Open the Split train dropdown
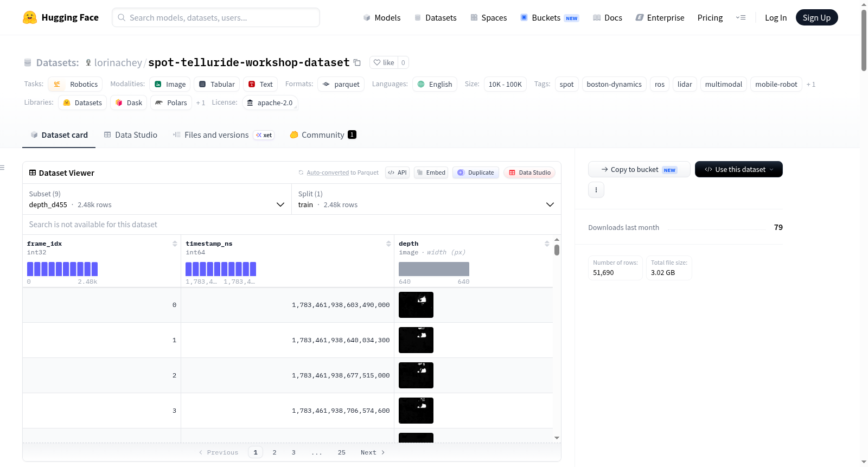Screen dimensions: 868x467 point(426,199)
